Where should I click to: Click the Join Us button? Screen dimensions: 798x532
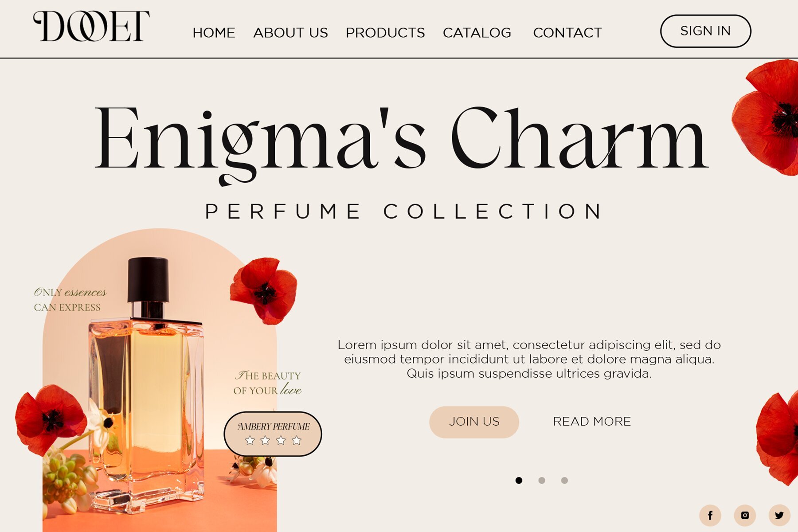tap(474, 422)
